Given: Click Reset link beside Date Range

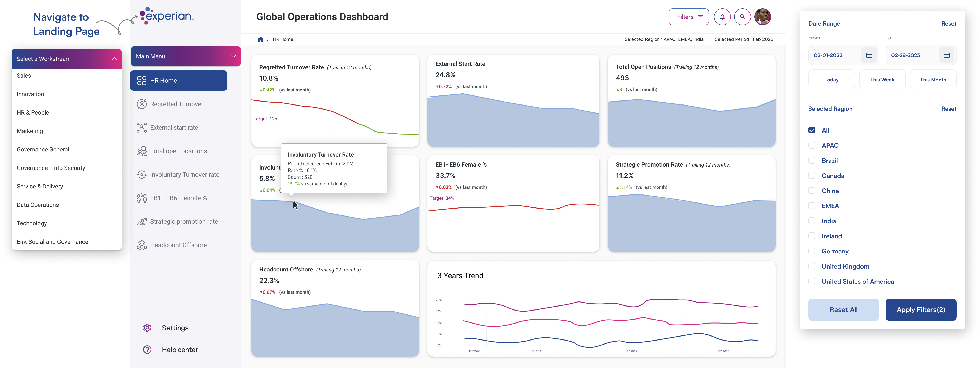Looking at the screenshot, I should (x=948, y=23).
